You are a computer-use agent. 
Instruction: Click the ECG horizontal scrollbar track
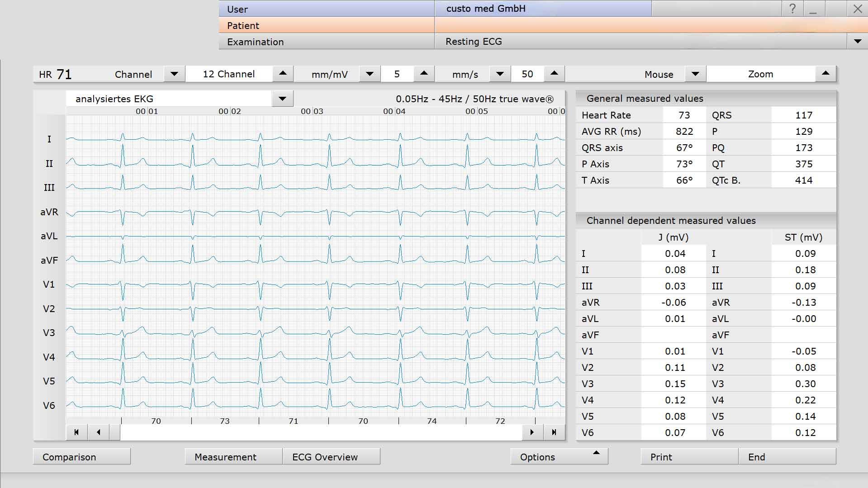click(x=321, y=432)
